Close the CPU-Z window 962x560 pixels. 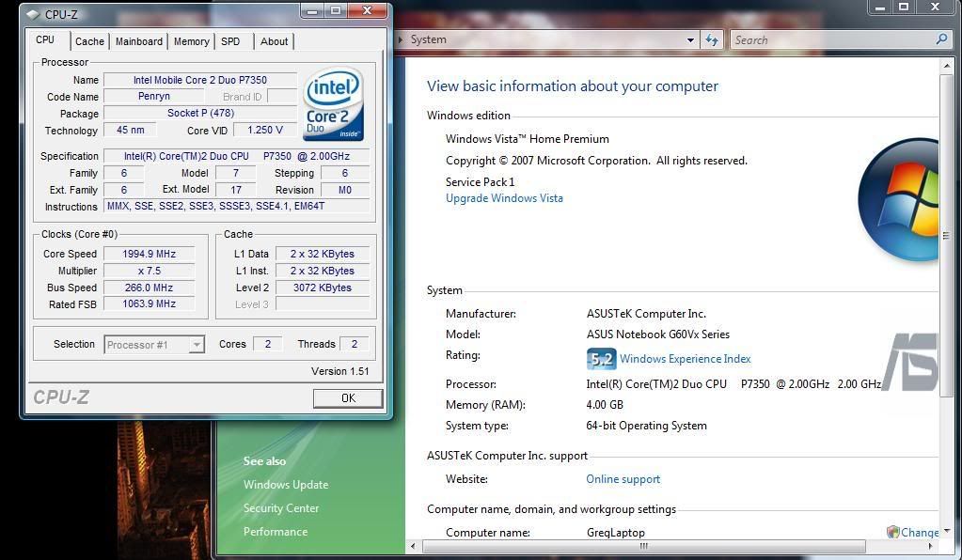point(368,10)
